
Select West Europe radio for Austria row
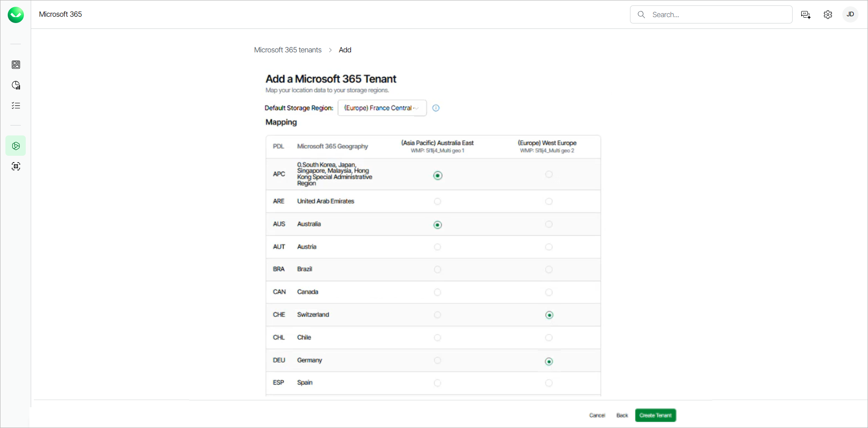point(549,247)
